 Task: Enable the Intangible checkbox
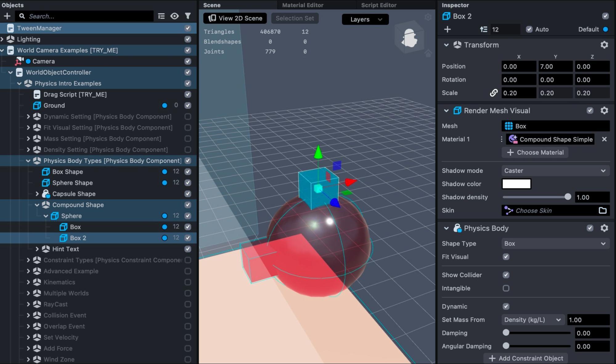point(506,288)
